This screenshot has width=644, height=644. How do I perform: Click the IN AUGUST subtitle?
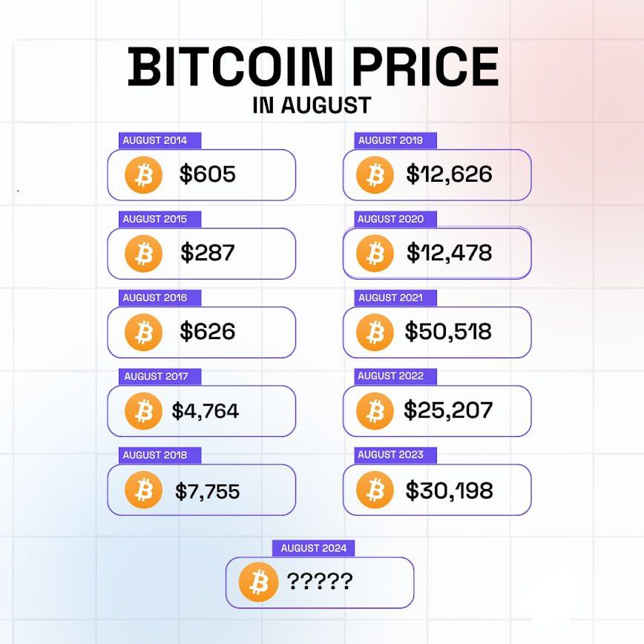pyautogui.click(x=312, y=105)
